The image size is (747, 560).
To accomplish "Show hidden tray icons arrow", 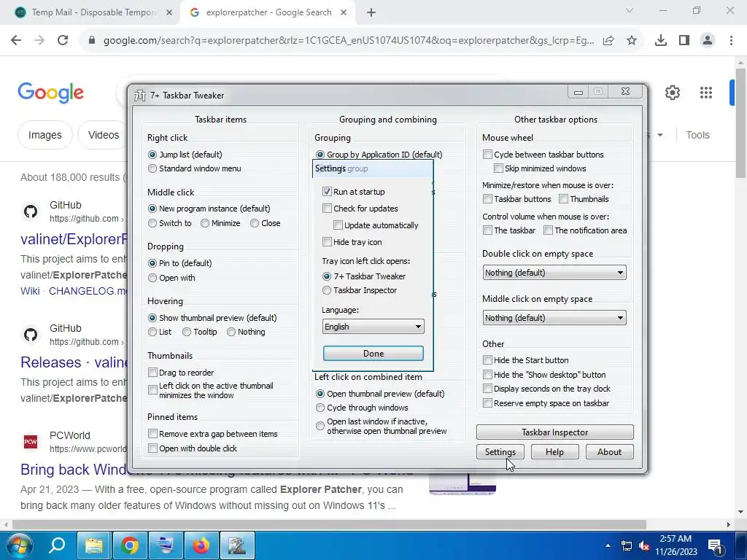I will [608, 545].
